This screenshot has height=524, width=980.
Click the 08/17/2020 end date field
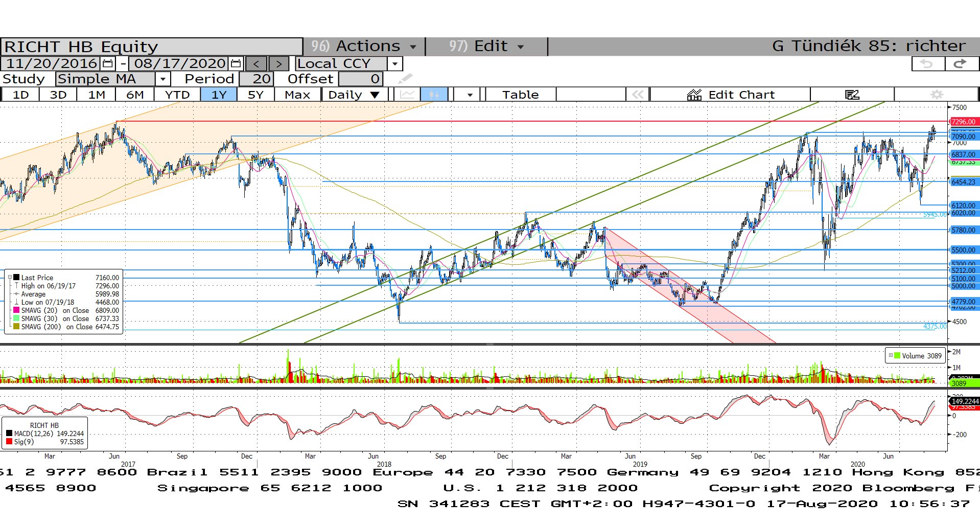click(x=179, y=63)
